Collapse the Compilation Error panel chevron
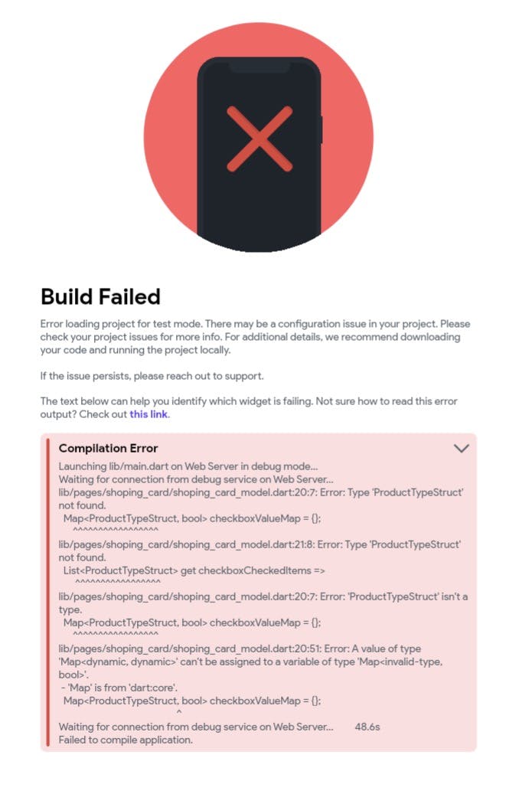This screenshot has height=794, width=532. point(461,449)
